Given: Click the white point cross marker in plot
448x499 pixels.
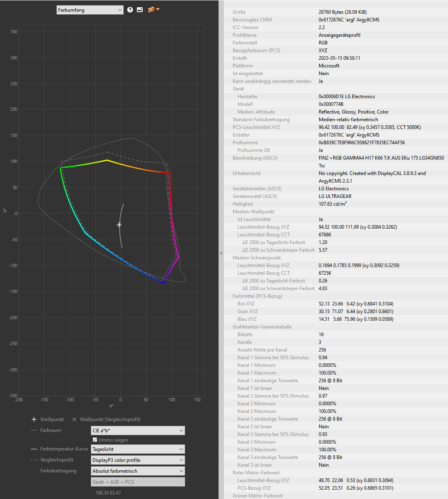Looking at the screenshot, I should coord(119,225).
